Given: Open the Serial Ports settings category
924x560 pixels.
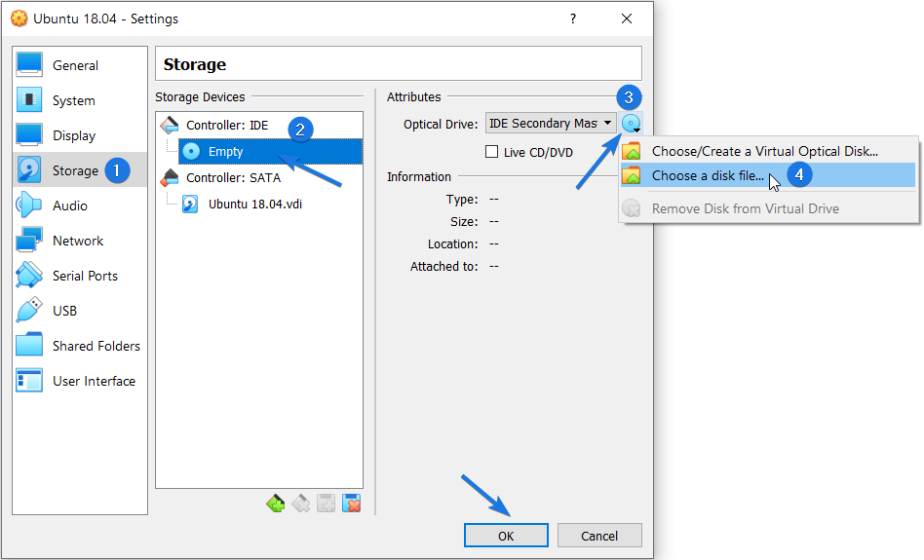Looking at the screenshot, I should click(80, 276).
